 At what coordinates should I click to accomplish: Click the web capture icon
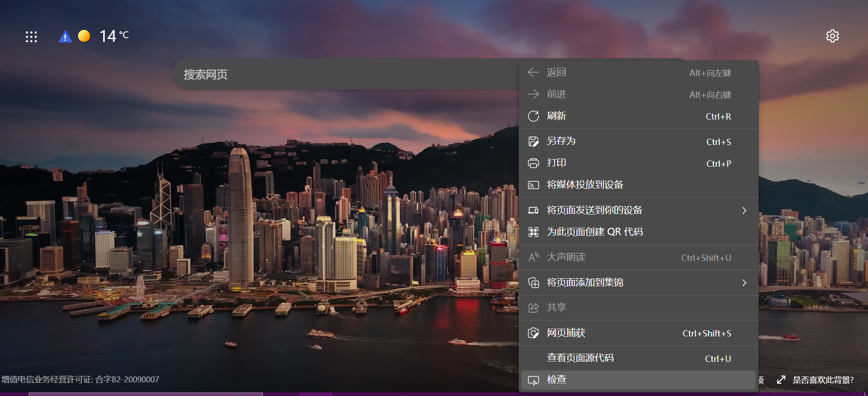(x=533, y=333)
